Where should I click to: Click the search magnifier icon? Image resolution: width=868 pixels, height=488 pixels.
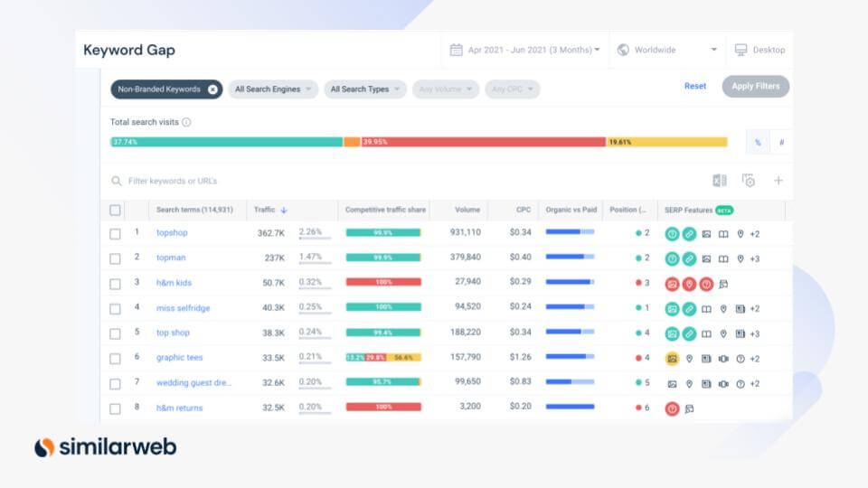[117, 181]
